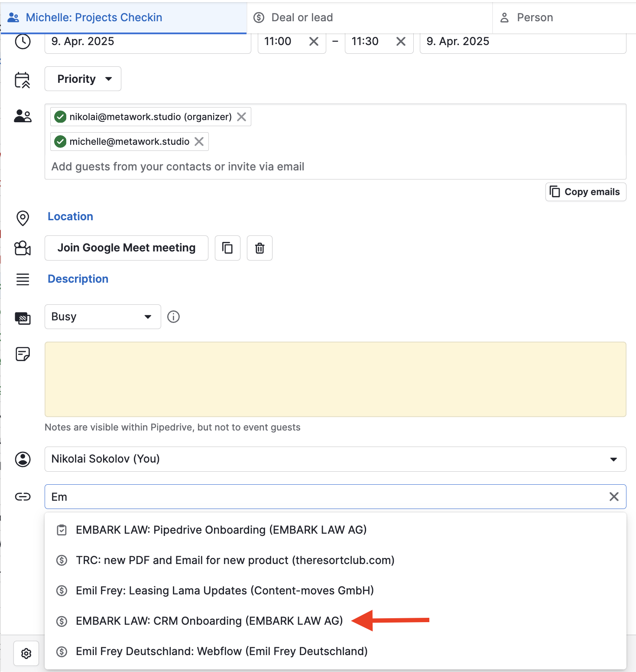
Task: Switch to the Person tab
Action: coord(535,18)
